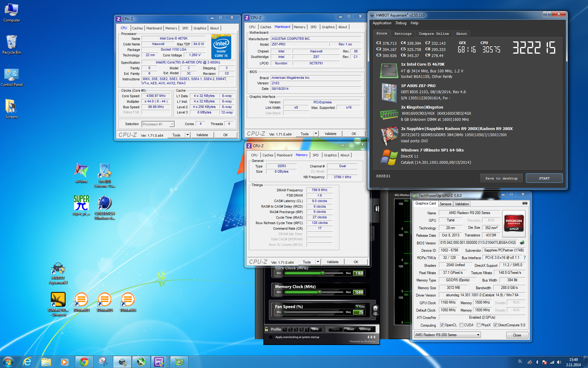Screen dimensions: 588x368
Task: Open AMD Radeon R9 200 Series GPU dropdown
Action: coord(447,335)
